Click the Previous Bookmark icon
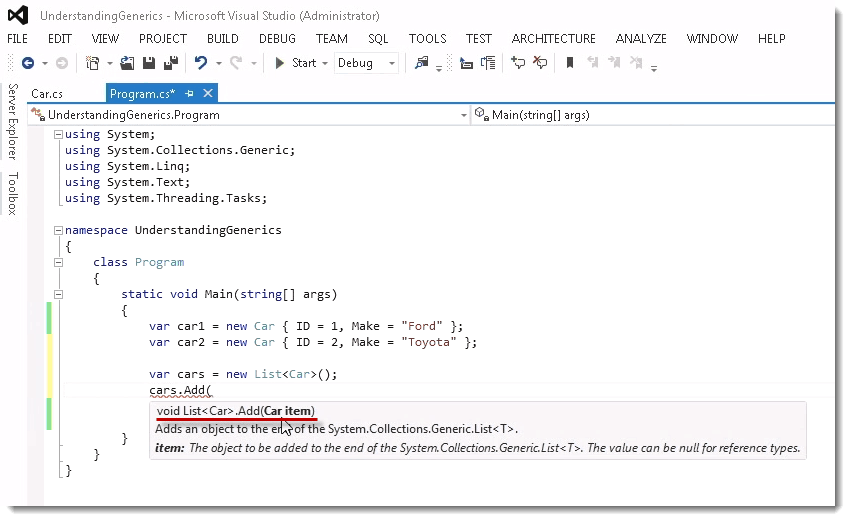The width and height of the screenshot is (850, 521). pos(593,63)
